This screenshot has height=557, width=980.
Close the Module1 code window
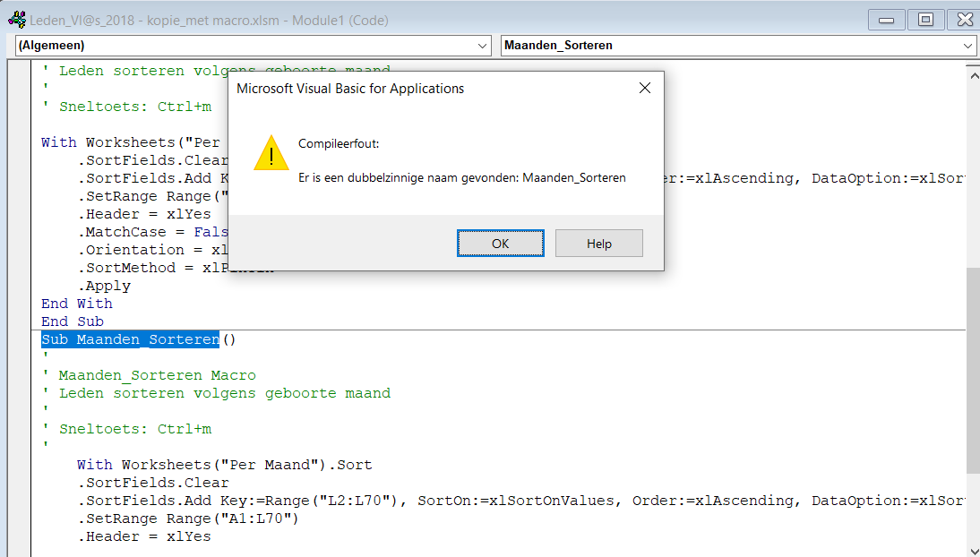point(965,20)
